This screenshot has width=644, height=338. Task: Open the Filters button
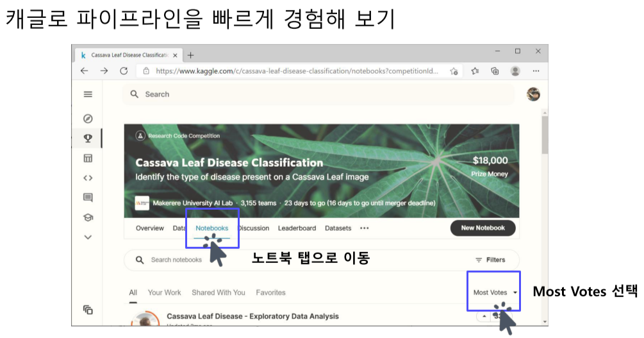[490, 260]
